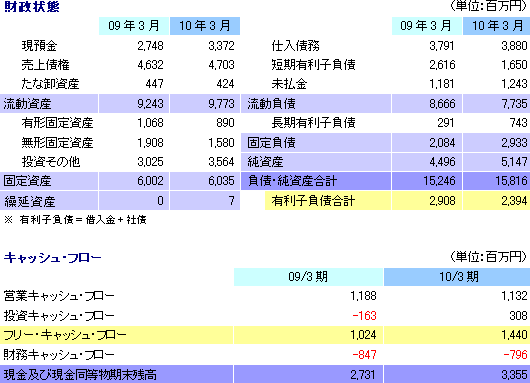Select the 流動資産 summary row label
This screenshot has width=530, height=383.
pyautogui.click(x=27, y=103)
